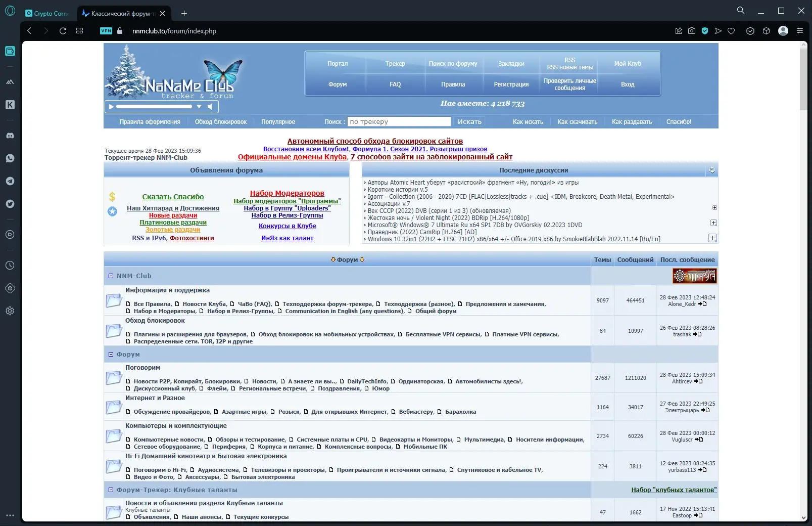Open the Speed Dial start page
This screenshot has height=526, width=812.
80,31
